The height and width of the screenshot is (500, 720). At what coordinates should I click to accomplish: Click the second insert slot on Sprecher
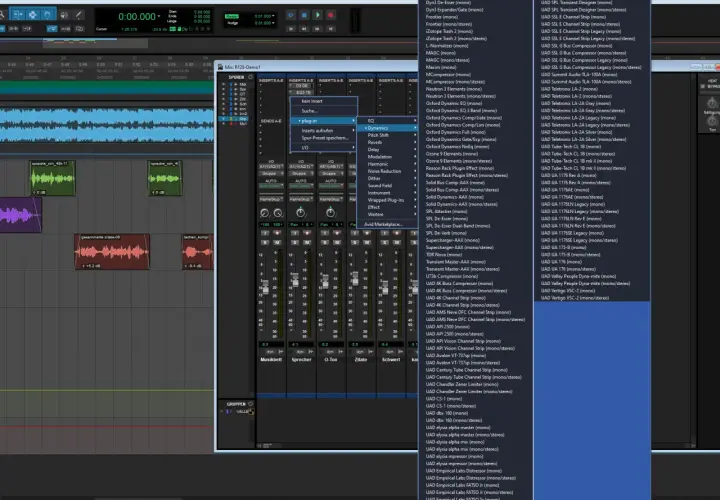click(301, 92)
